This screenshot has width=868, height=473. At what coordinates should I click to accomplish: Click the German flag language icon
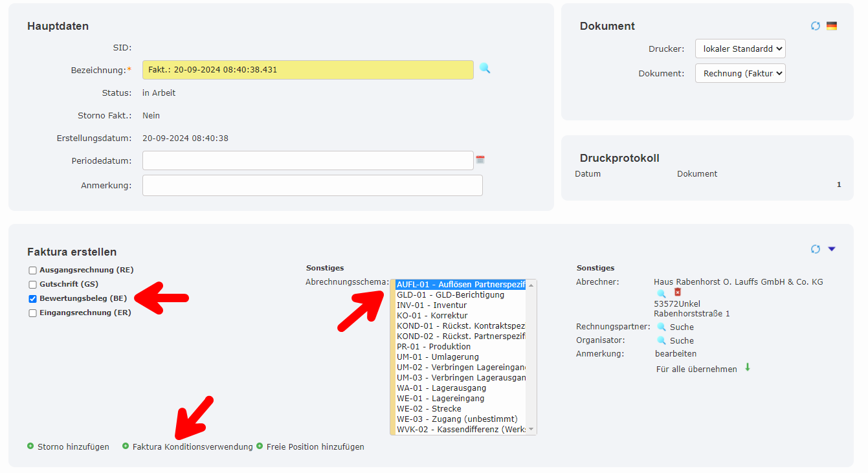[x=832, y=26]
